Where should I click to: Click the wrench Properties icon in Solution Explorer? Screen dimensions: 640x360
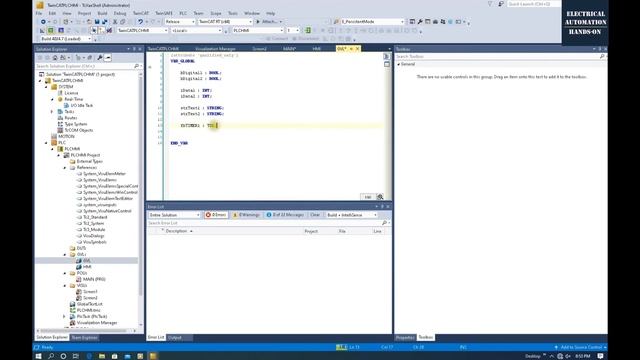[100, 58]
